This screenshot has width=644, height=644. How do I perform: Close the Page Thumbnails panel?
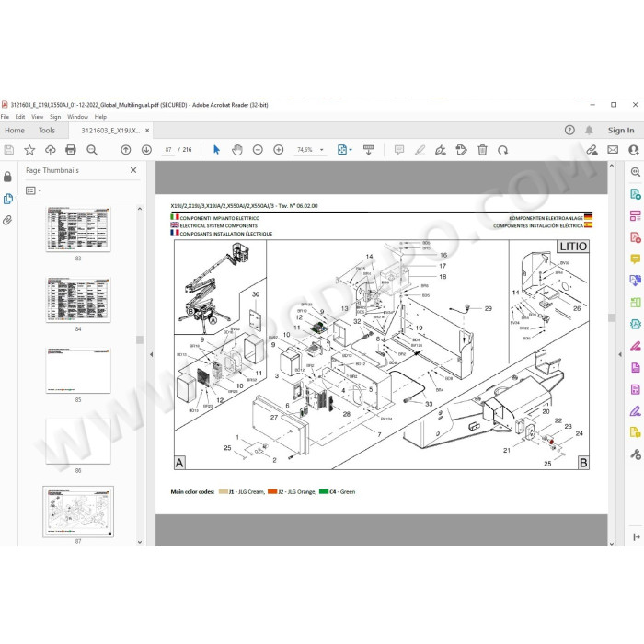pyautogui.click(x=133, y=170)
